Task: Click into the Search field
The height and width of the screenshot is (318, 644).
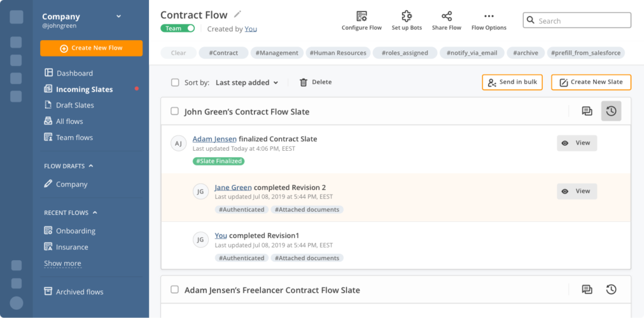Action: pyautogui.click(x=577, y=21)
